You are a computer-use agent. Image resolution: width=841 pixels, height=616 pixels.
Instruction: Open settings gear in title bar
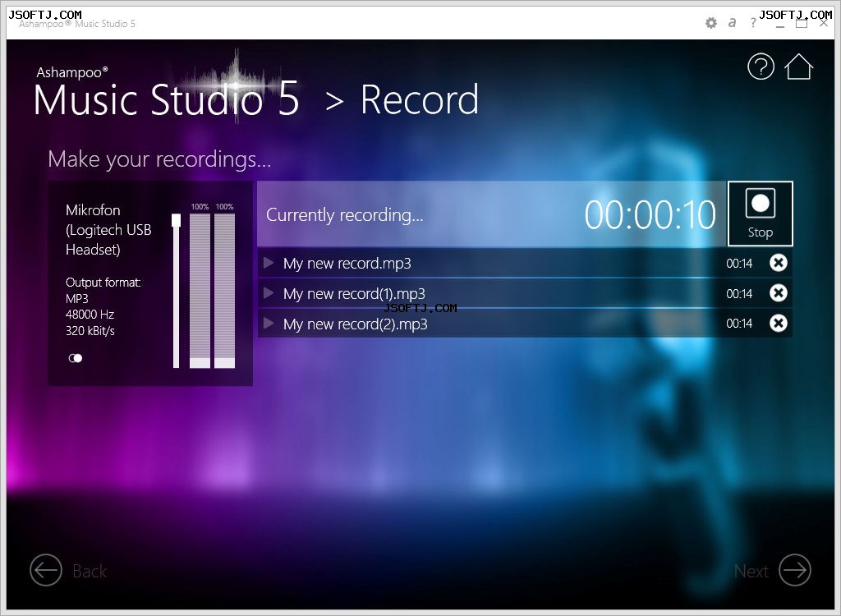710,22
